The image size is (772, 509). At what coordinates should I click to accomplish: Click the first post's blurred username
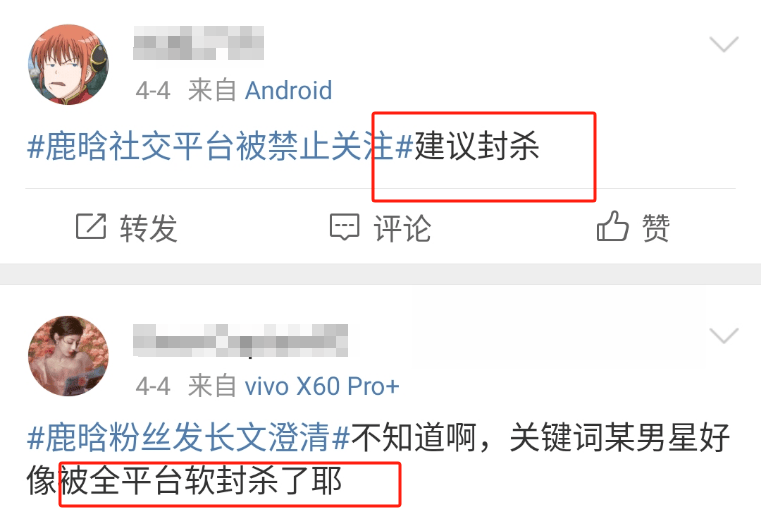pyautogui.click(x=198, y=43)
